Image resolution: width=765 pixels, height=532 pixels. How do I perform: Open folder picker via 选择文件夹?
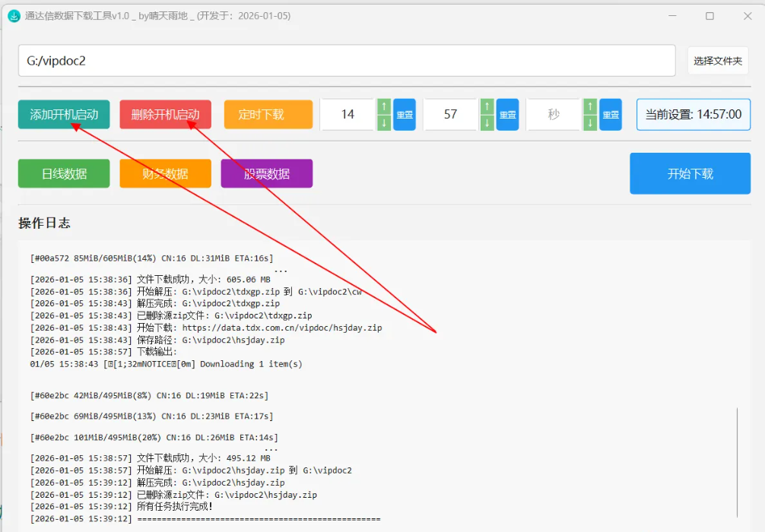click(x=718, y=60)
